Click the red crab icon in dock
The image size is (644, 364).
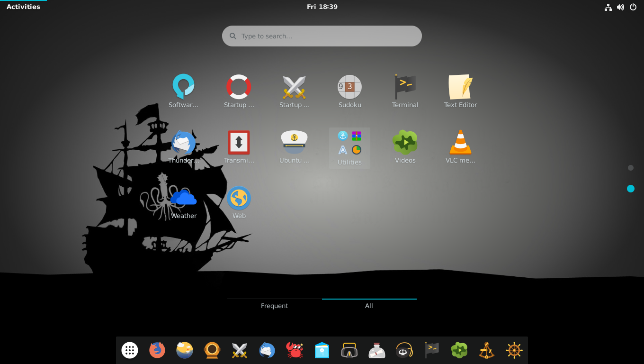coord(295,350)
